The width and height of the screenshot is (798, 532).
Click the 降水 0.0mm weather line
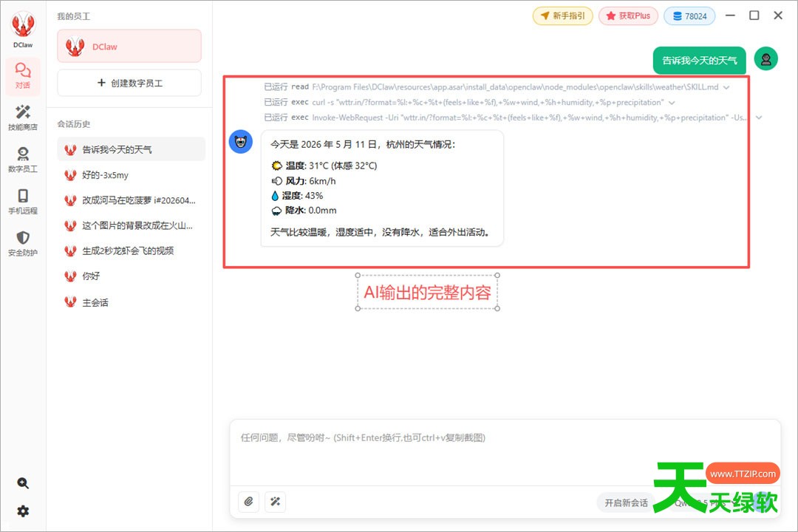304,211
